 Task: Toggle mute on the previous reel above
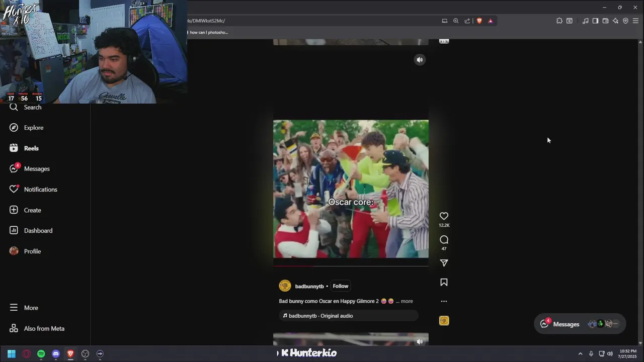point(420,60)
